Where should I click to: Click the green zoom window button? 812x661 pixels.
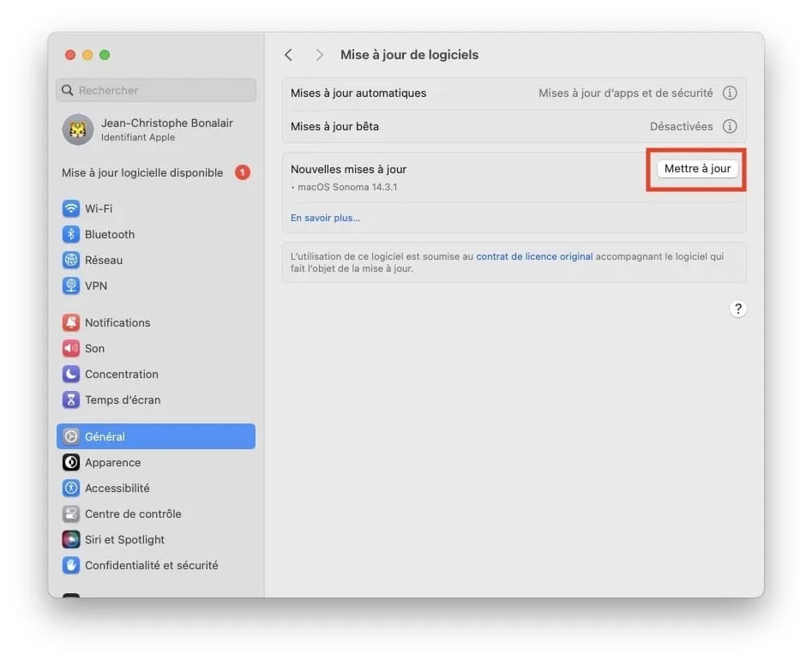coord(105,55)
